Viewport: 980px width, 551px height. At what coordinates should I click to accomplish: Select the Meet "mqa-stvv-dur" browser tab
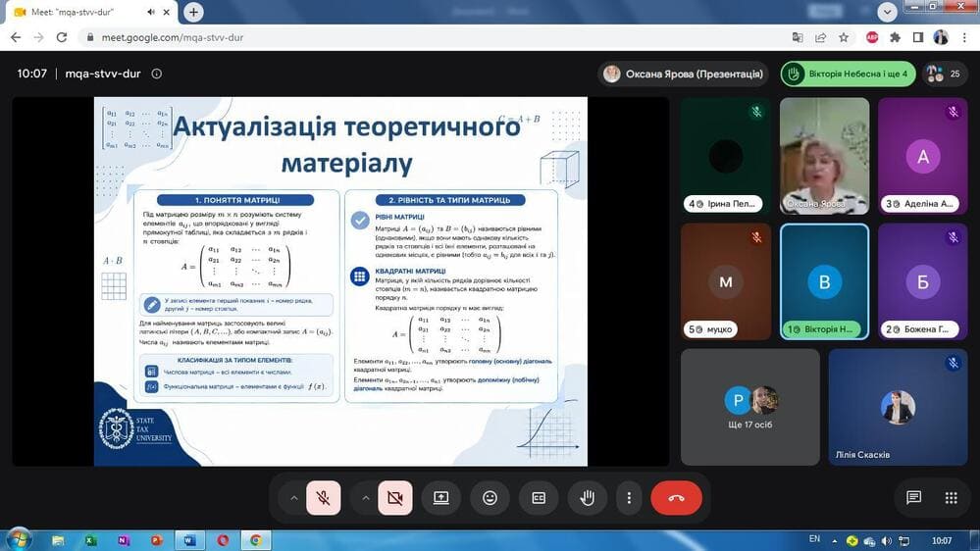tap(90, 12)
